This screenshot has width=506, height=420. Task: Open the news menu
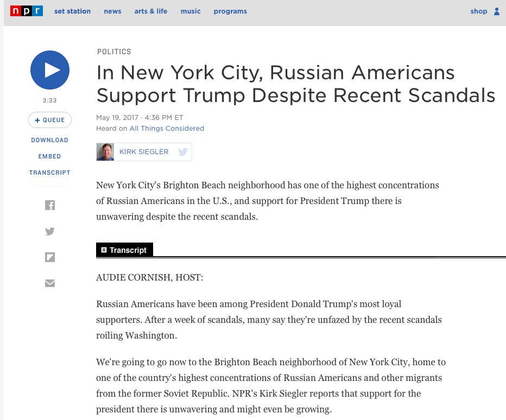coord(112,11)
